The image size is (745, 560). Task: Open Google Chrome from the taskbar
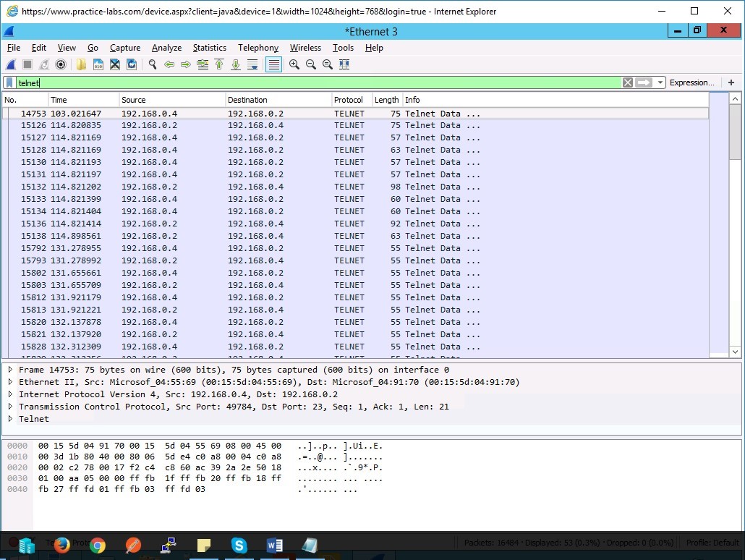pyautogui.click(x=98, y=546)
